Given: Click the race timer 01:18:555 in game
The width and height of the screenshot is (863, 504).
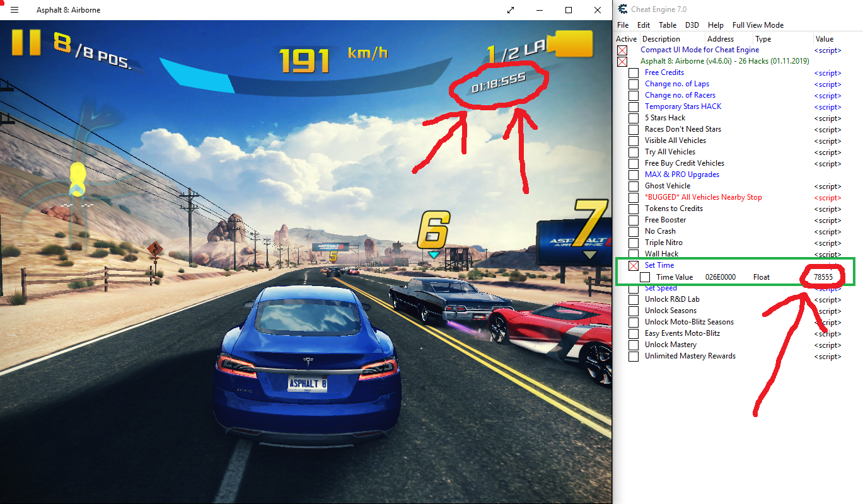Looking at the screenshot, I should 498,81.
